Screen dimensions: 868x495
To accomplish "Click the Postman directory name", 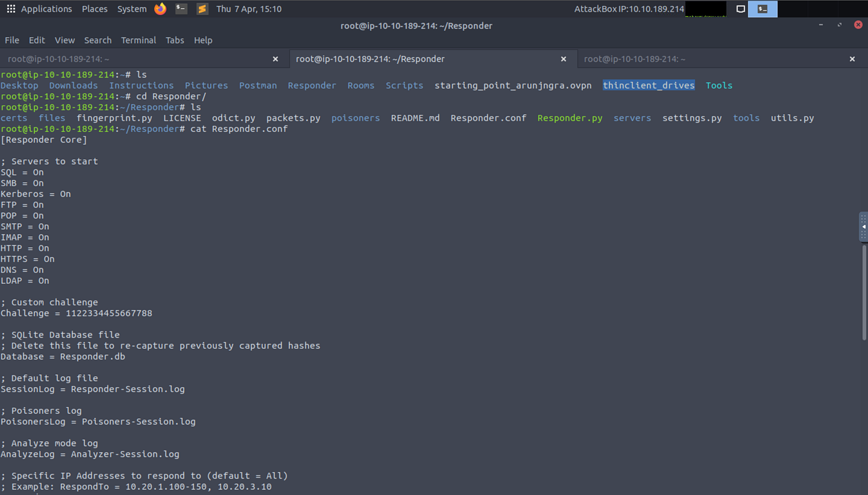I will pyautogui.click(x=258, y=85).
